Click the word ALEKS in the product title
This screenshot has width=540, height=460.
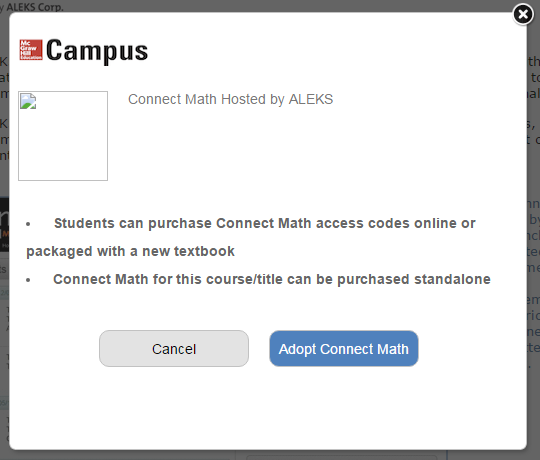[311, 99]
